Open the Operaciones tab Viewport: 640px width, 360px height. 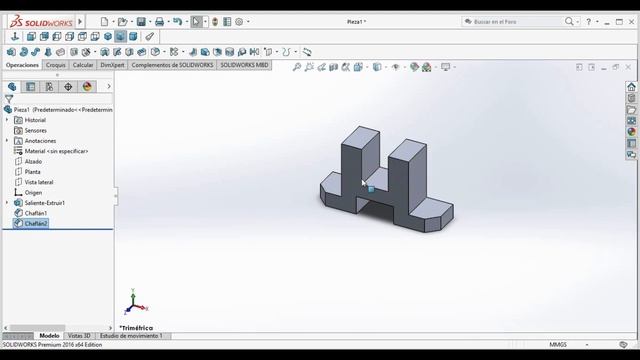click(x=22, y=65)
